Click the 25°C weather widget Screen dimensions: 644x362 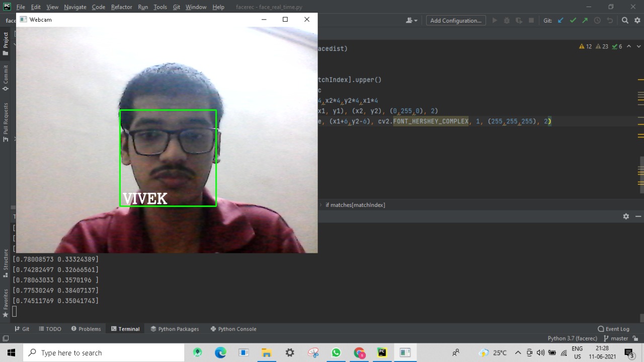point(494,352)
